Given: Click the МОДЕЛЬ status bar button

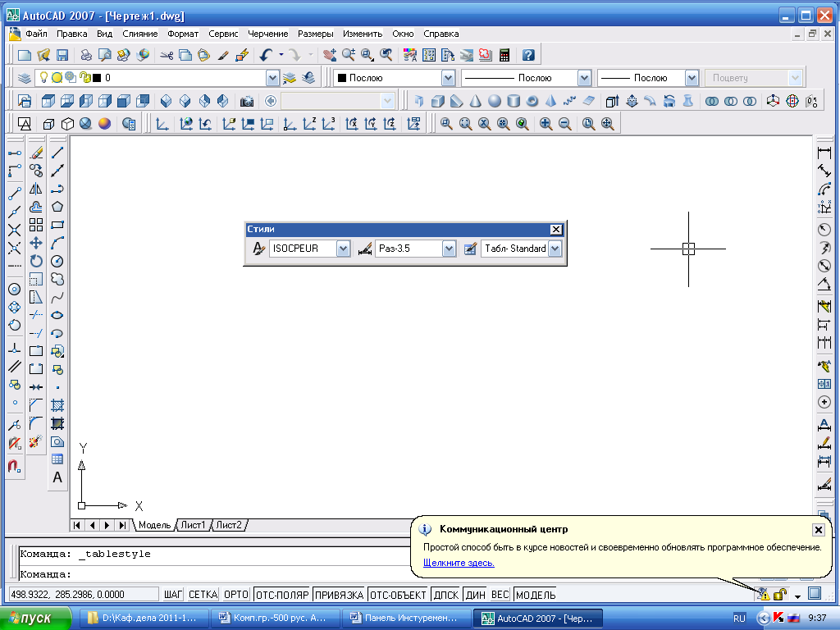Looking at the screenshot, I should click(x=536, y=594).
